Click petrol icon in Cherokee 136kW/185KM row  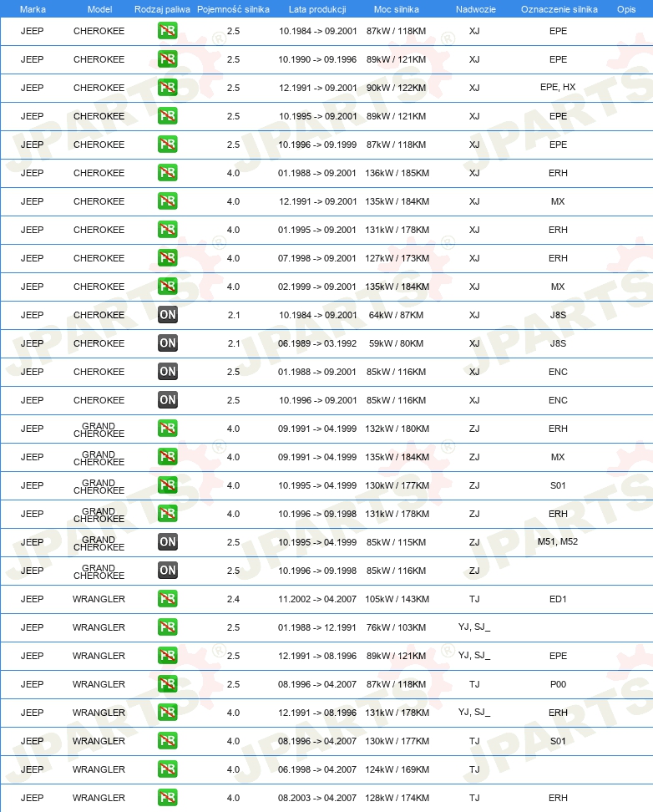(x=167, y=173)
